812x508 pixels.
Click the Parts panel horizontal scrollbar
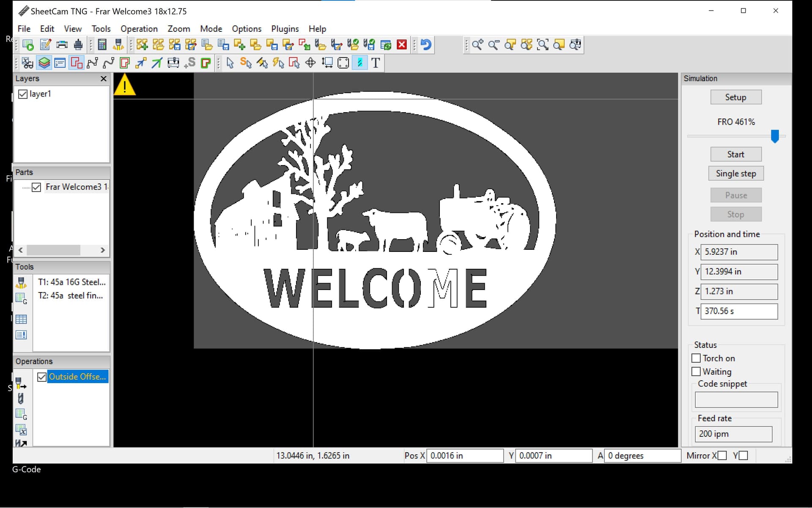pos(53,250)
